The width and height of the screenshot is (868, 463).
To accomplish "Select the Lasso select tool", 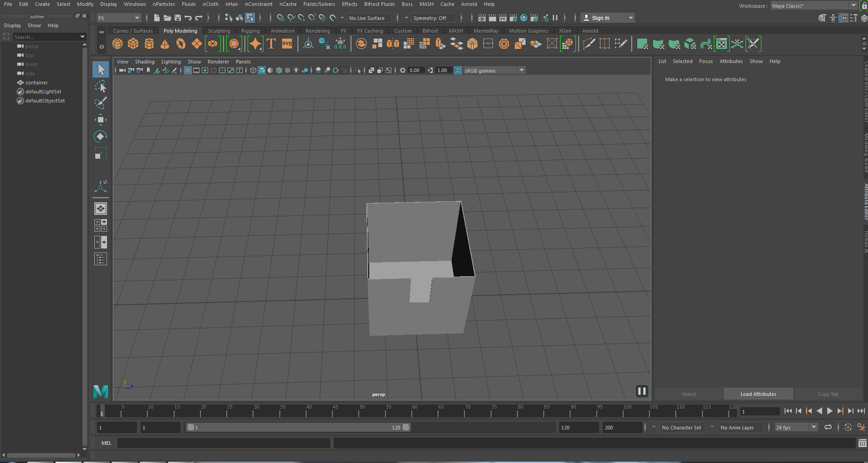I will pyautogui.click(x=100, y=86).
